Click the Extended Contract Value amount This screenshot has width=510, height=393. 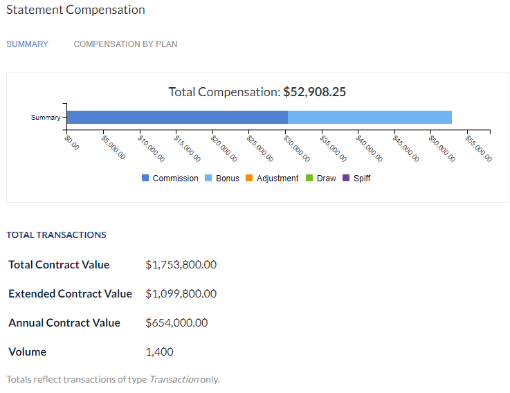pos(181,294)
